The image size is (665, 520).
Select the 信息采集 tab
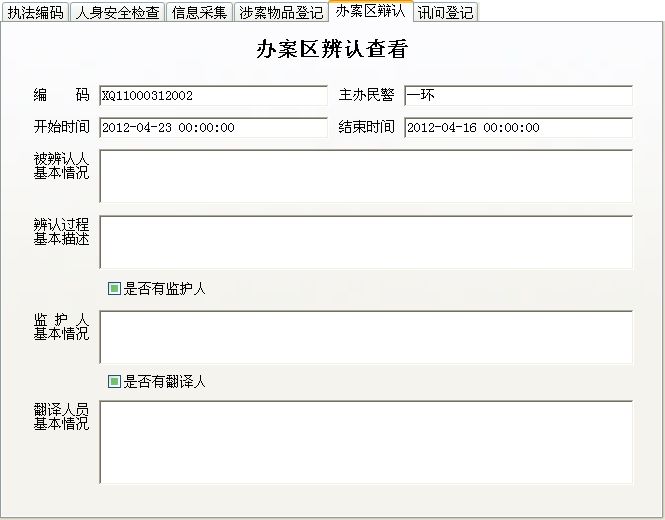coord(199,12)
